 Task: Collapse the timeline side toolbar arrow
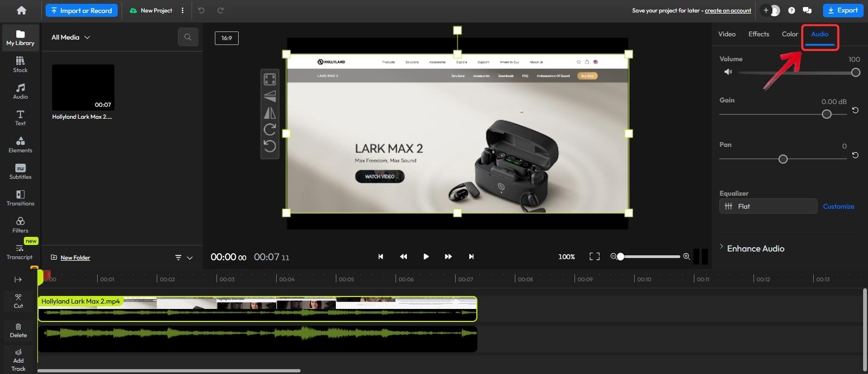click(x=18, y=279)
